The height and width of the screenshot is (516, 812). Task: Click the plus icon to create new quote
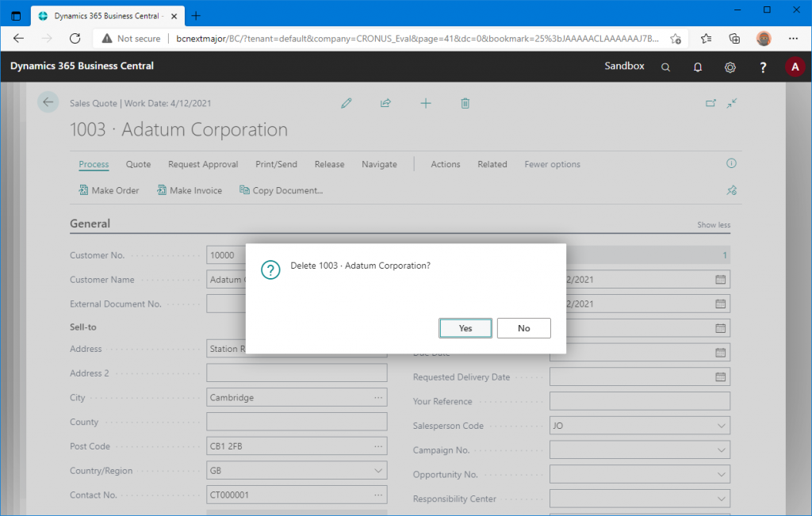(x=426, y=104)
